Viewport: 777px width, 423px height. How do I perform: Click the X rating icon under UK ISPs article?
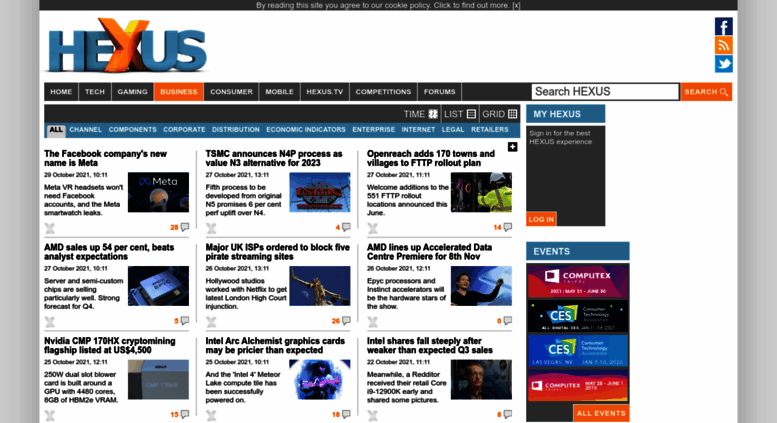pyautogui.click(x=211, y=322)
